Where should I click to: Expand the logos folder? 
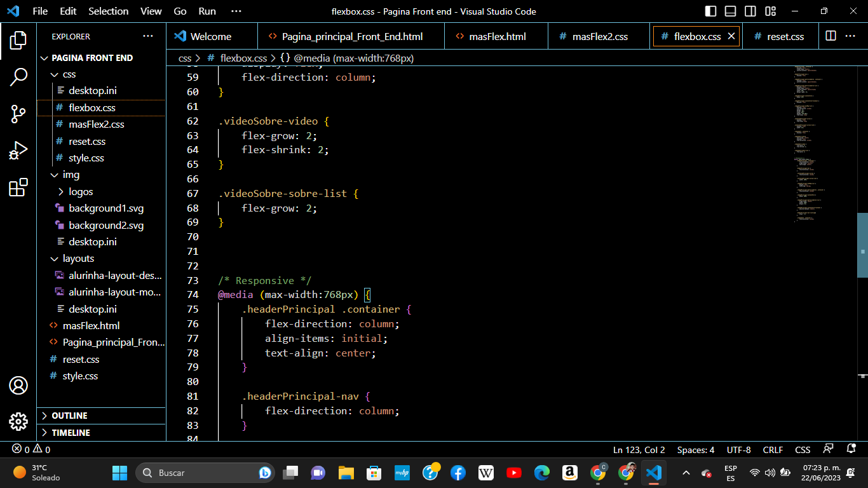pyautogui.click(x=101, y=191)
